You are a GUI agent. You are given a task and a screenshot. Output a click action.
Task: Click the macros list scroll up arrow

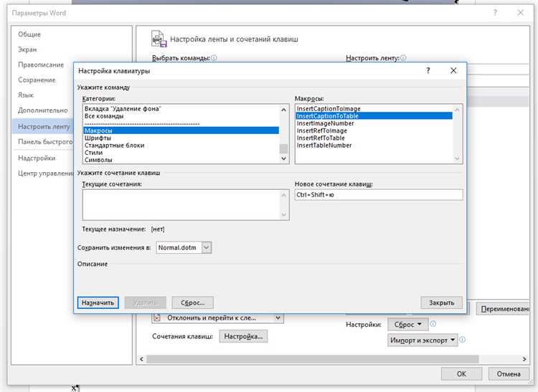[x=457, y=110]
